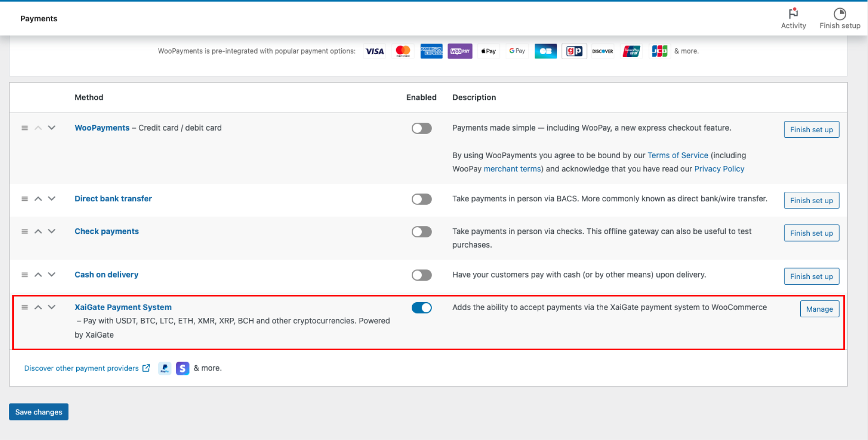Toggle on Direct bank transfer

(x=421, y=199)
